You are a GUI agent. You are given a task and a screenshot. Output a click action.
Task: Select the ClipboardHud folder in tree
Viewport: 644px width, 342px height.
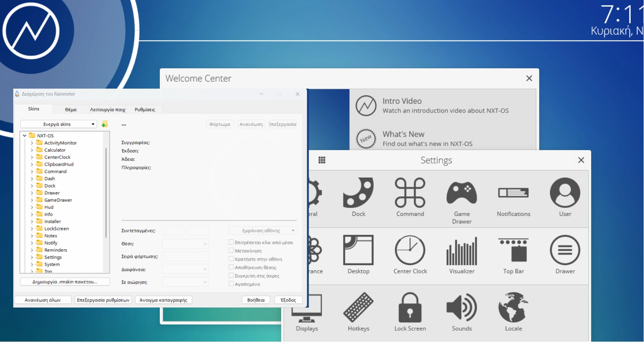click(59, 164)
